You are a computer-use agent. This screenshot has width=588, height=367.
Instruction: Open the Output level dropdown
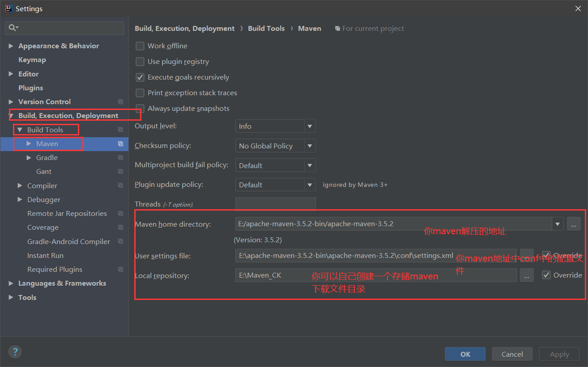[x=275, y=127]
